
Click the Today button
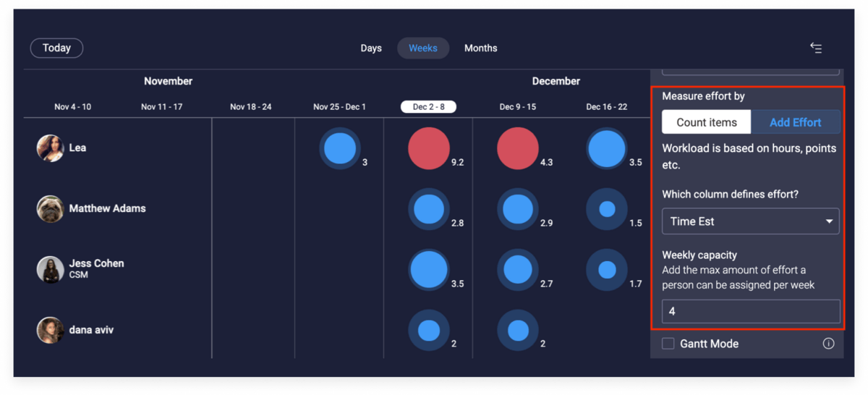tap(56, 48)
